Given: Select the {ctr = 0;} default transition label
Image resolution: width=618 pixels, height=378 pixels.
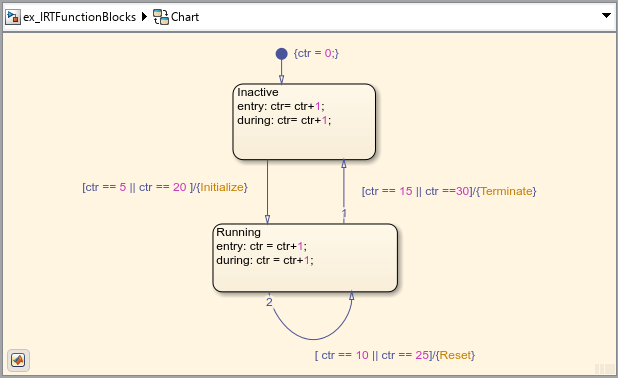Looking at the screenshot, I should (316, 53).
